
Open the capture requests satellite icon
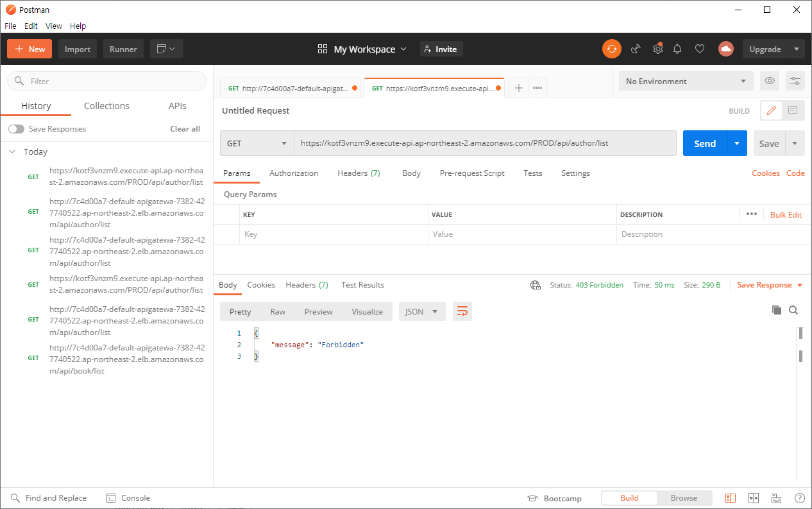tap(636, 49)
